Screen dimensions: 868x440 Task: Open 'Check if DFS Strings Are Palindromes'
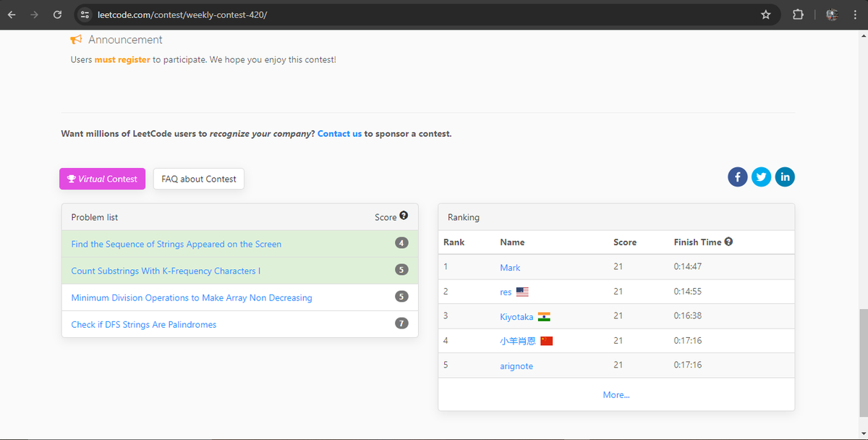(144, 324)
